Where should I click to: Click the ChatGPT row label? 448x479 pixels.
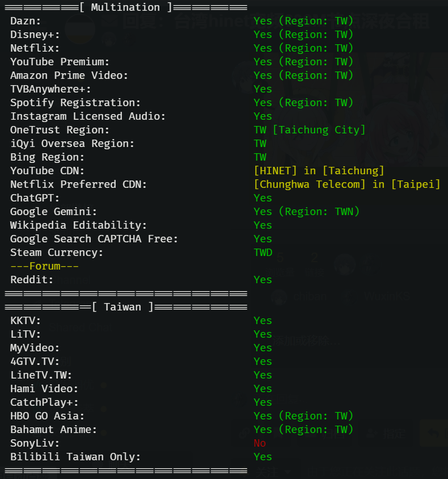35,198
